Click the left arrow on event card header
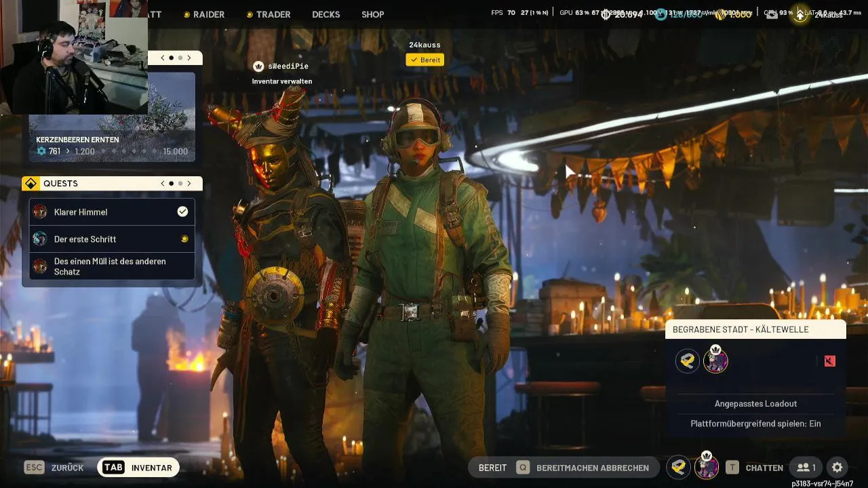868x488 pixels. tap(163, 58)
